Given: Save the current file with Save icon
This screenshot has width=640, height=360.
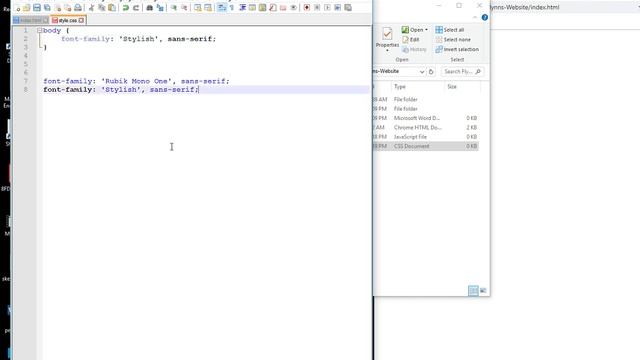Looking at the screenshot, I should [37, 8].
